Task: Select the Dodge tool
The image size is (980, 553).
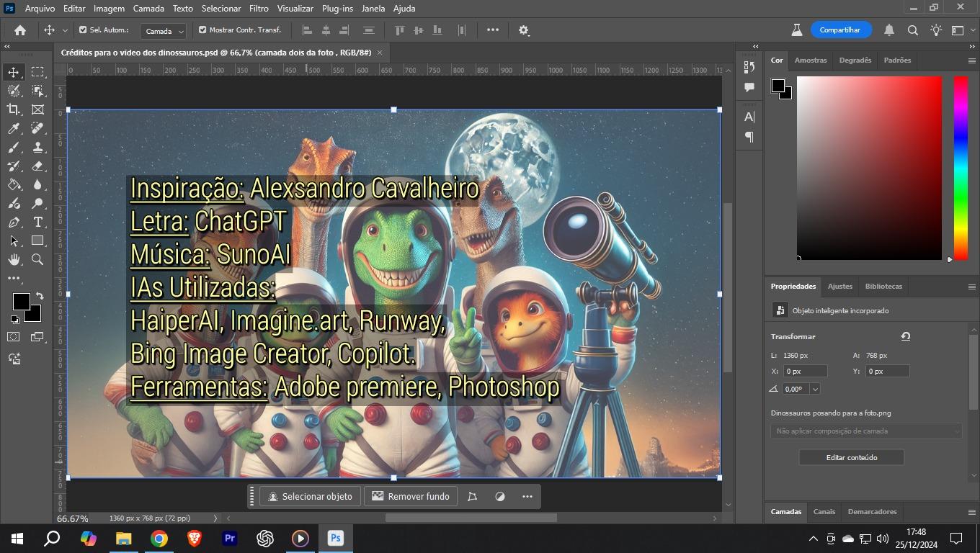Action: click(37, 203)
